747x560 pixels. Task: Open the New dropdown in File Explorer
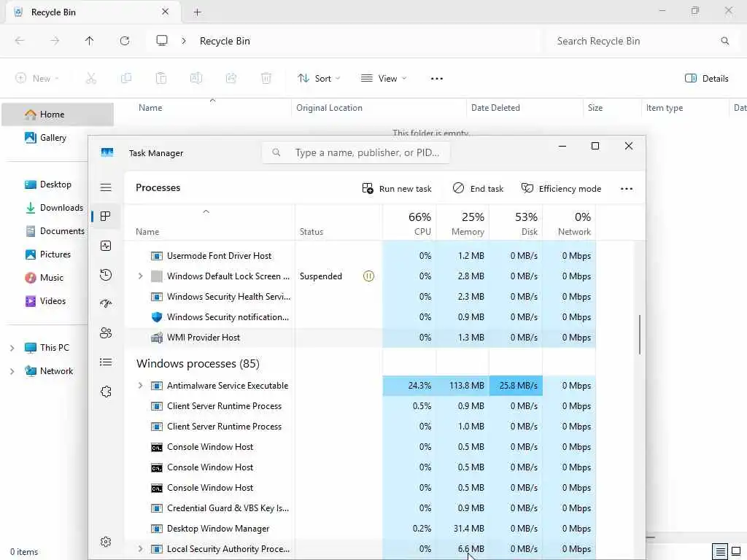coord(37,79)
